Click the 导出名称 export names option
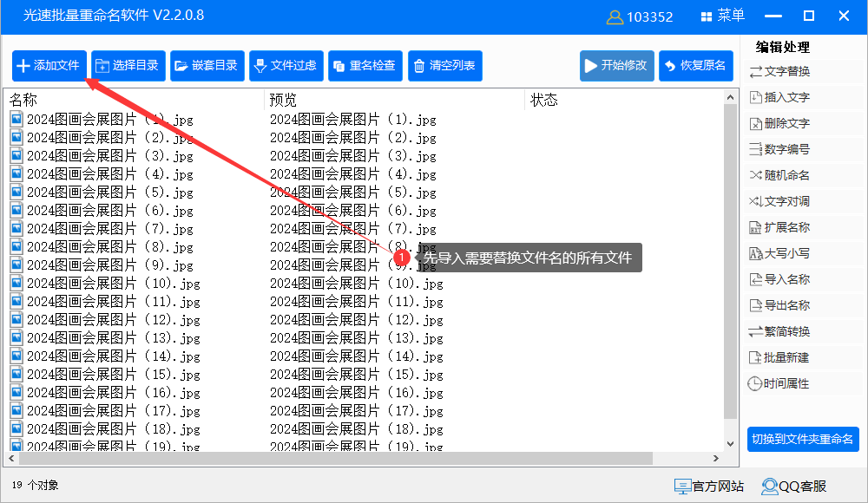 click(x=780, y=305)
